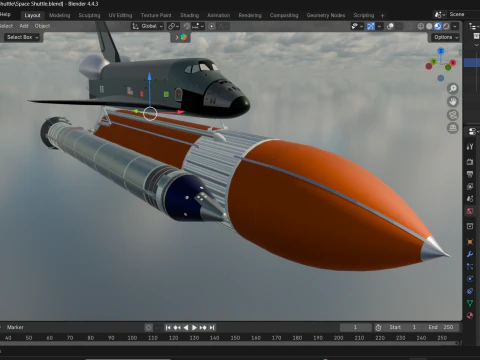
Task: Open the World properties tab
Action: [470, 211]
